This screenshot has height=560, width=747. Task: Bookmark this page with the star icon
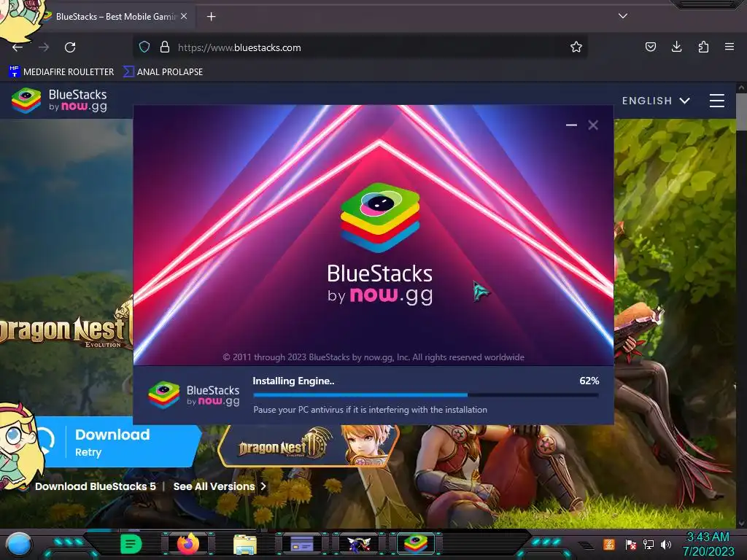[576, 47]
